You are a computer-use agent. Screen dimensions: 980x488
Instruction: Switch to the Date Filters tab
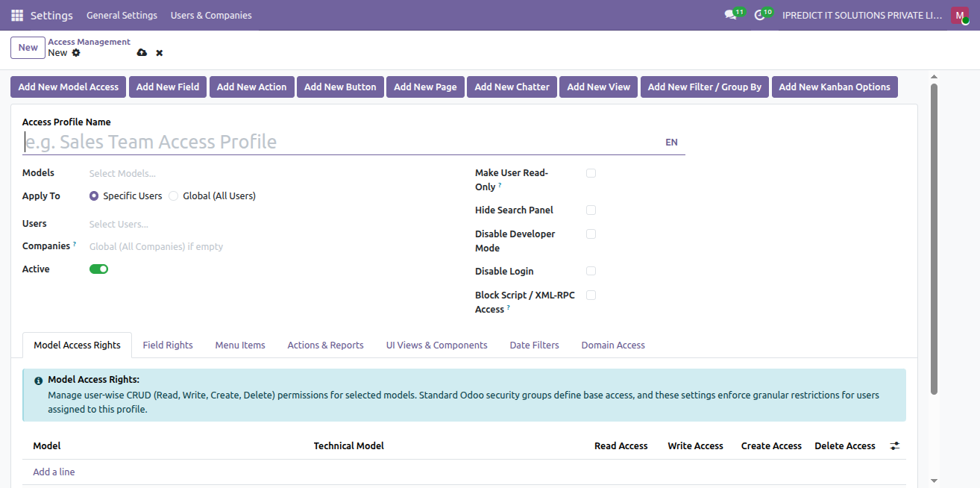click(x=534, y=345)
